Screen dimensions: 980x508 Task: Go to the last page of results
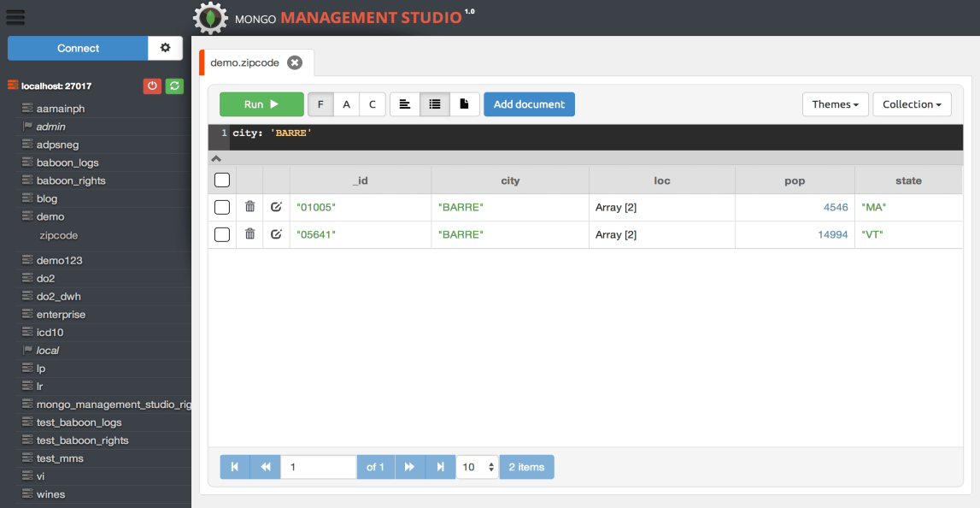click(x=440, y=467)
